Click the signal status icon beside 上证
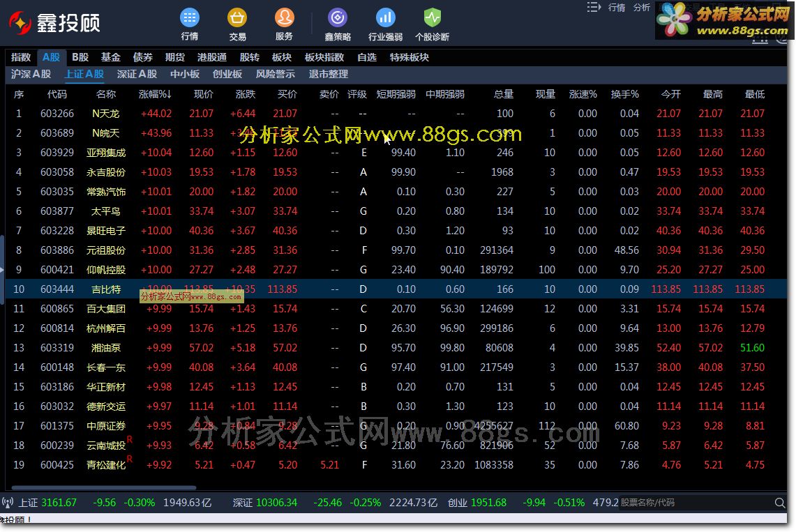 (8, 503)
